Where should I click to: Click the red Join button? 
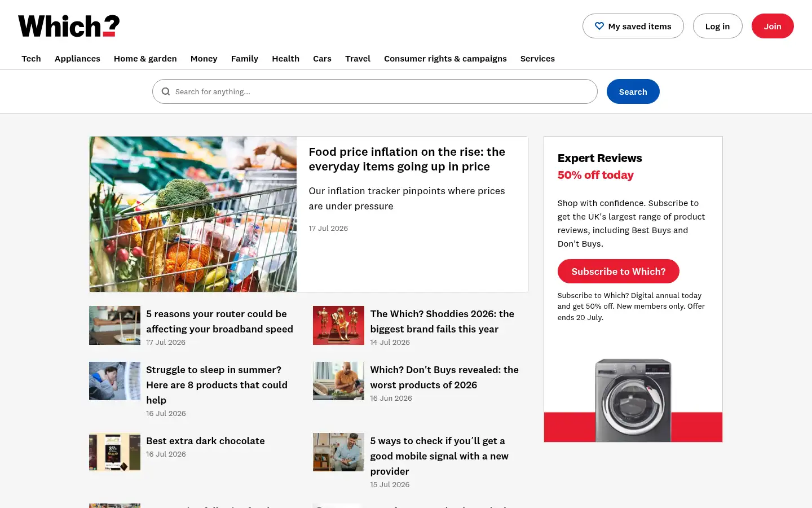click(773, 26)
